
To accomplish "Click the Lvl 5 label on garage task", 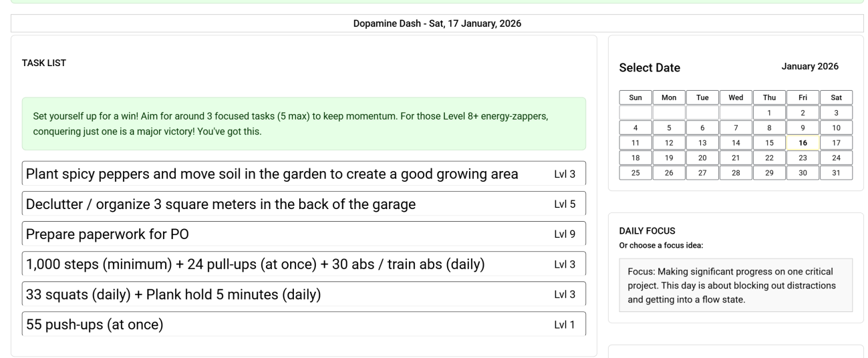I will (x=565, y=204).
